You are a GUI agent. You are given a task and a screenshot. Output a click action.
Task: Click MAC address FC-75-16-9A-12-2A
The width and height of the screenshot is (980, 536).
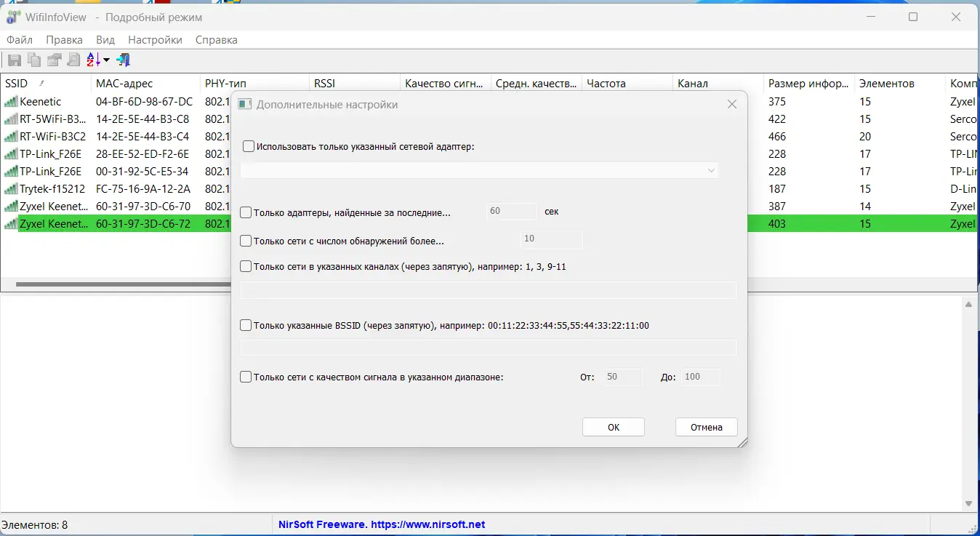point(142,189)
